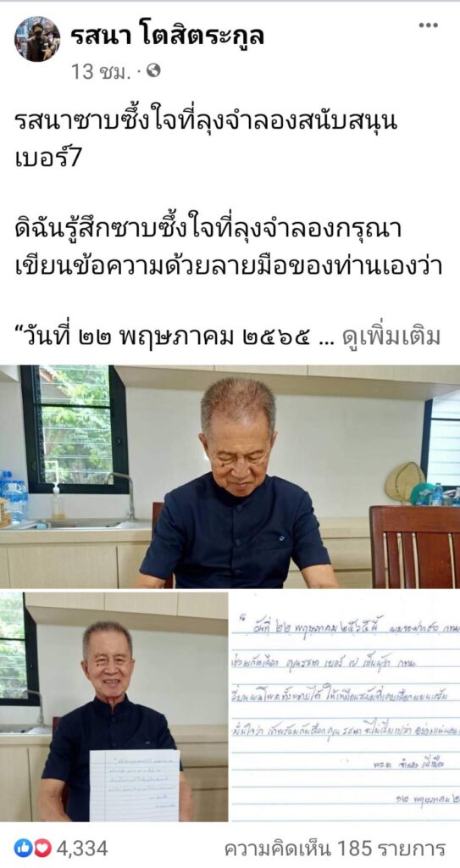Screen dimensions: 460x868
Task: Click the red heart reaction icon
Action: [x=42, y=848]
